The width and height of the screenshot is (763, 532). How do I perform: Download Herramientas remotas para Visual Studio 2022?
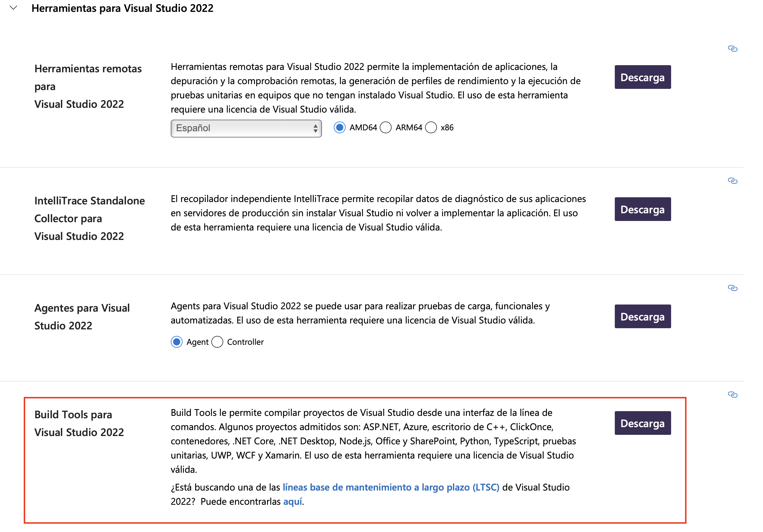point(642,77)
